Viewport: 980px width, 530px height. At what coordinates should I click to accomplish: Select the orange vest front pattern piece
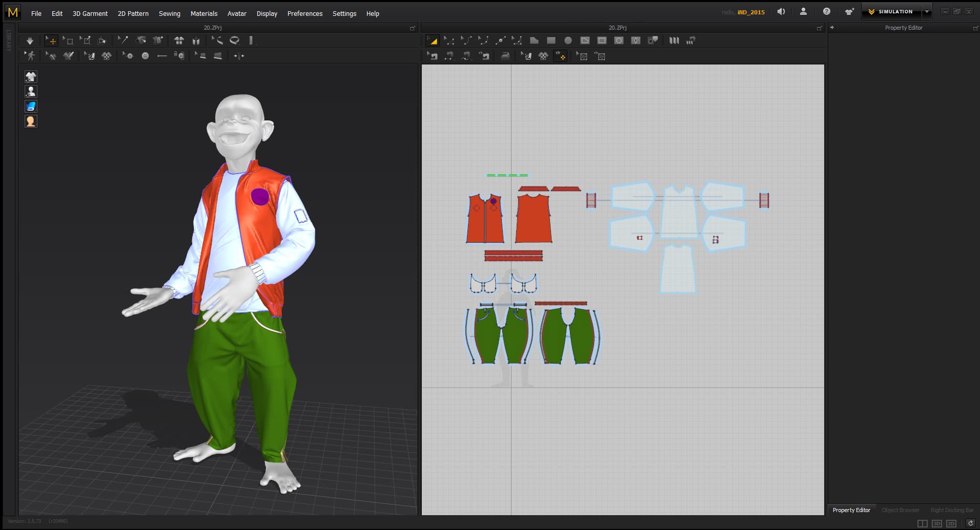click(485, 218)
